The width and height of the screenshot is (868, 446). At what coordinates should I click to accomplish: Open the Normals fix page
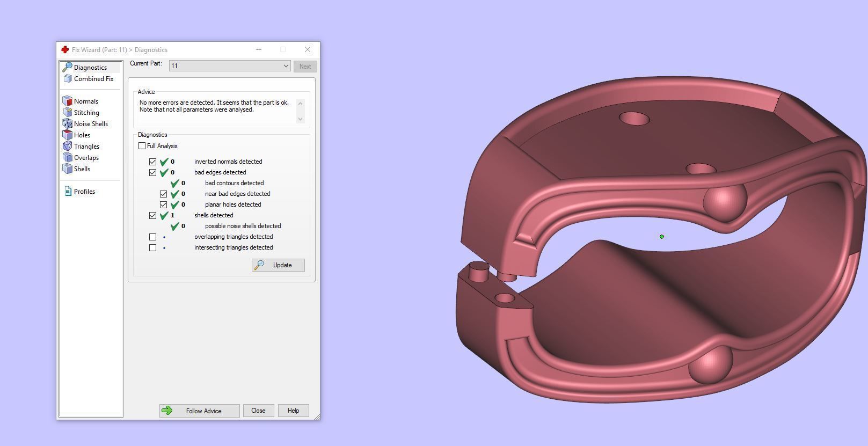click(86, 101)
